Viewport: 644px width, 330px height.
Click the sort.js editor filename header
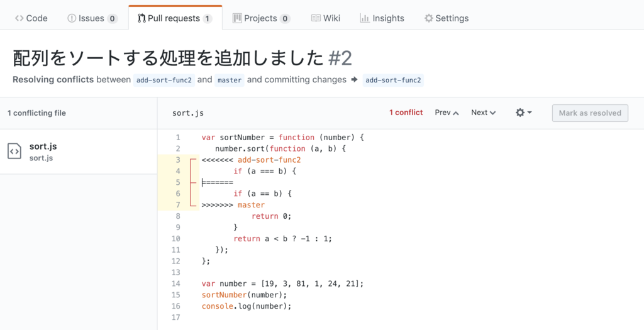coord(187,113)
